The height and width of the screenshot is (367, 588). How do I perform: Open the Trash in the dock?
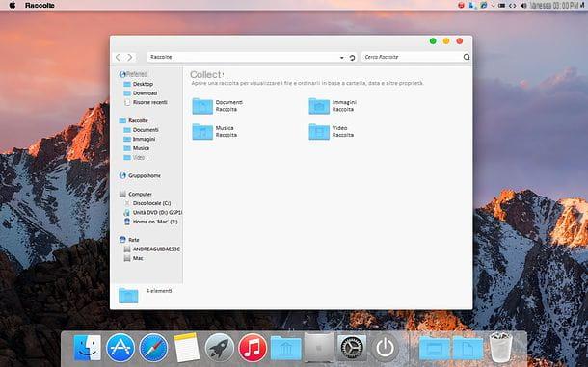pos(500,348)
